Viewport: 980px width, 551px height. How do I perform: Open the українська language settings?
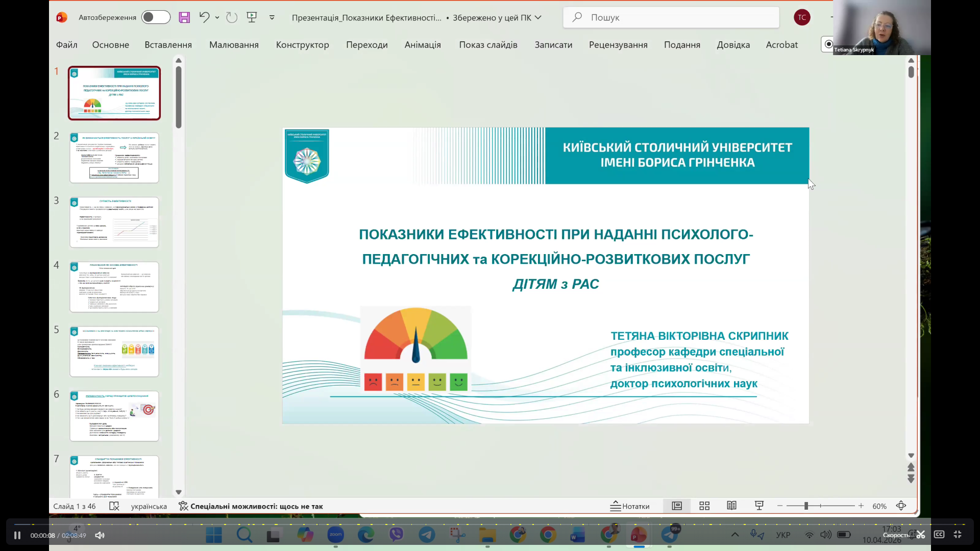pyautogui.click(x=149, y=506)
